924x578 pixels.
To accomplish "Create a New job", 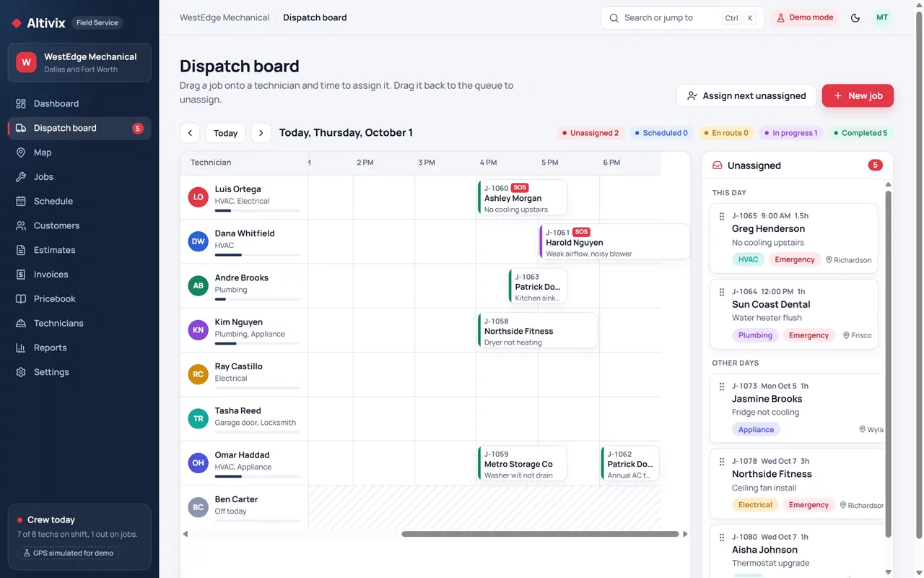I will 858,95.
